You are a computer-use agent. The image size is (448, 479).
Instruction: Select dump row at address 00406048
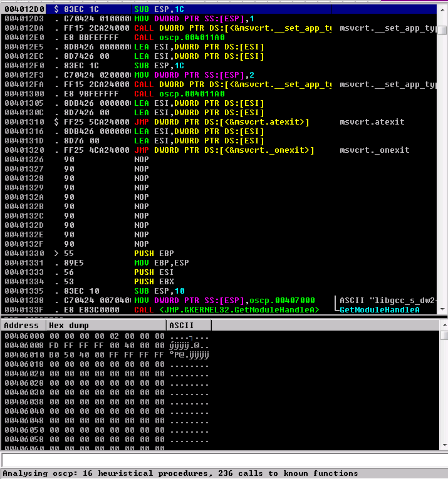point(220,421)
